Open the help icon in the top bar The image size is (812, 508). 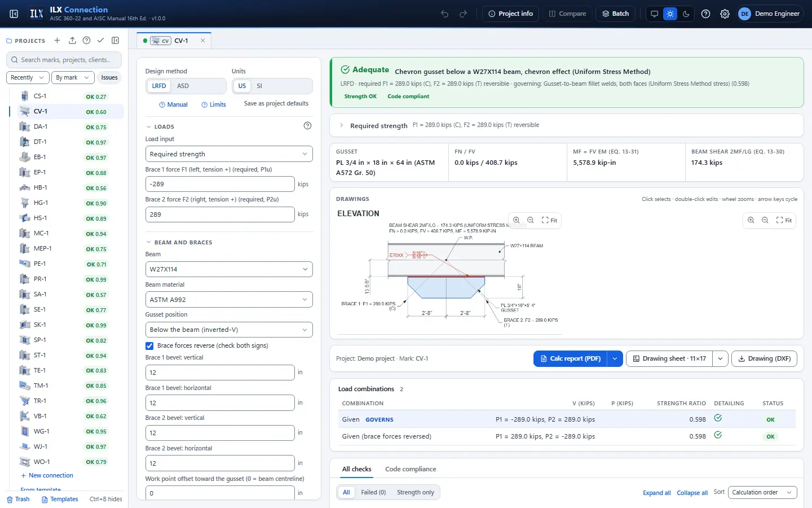[x=705, y=14]
